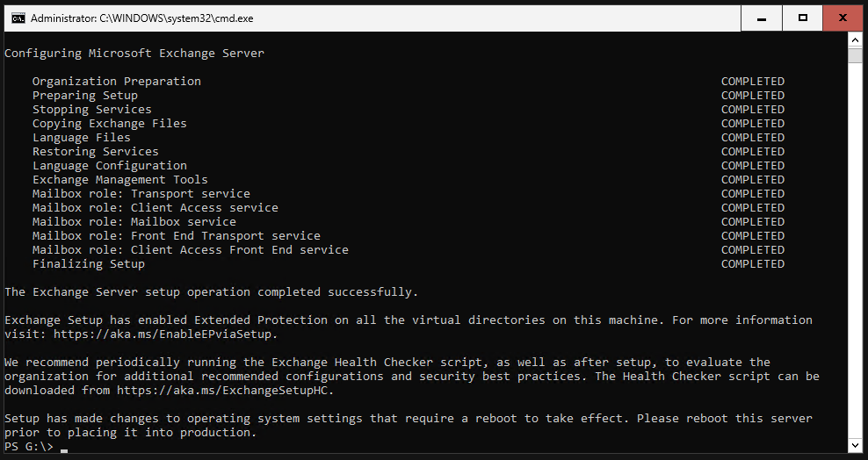Click Configuring Microsoft Exchange Server heading
This screenshot has width=868, height=460.
tap(134, 53)
